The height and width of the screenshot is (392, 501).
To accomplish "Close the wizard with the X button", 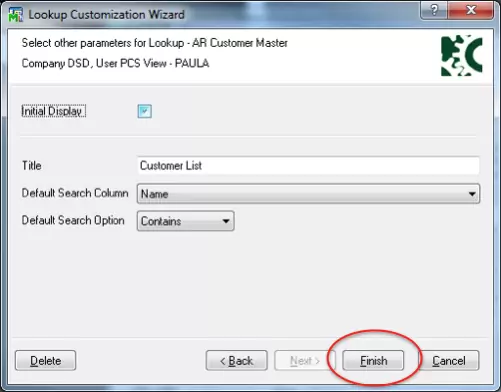I will tap(471, 10).
